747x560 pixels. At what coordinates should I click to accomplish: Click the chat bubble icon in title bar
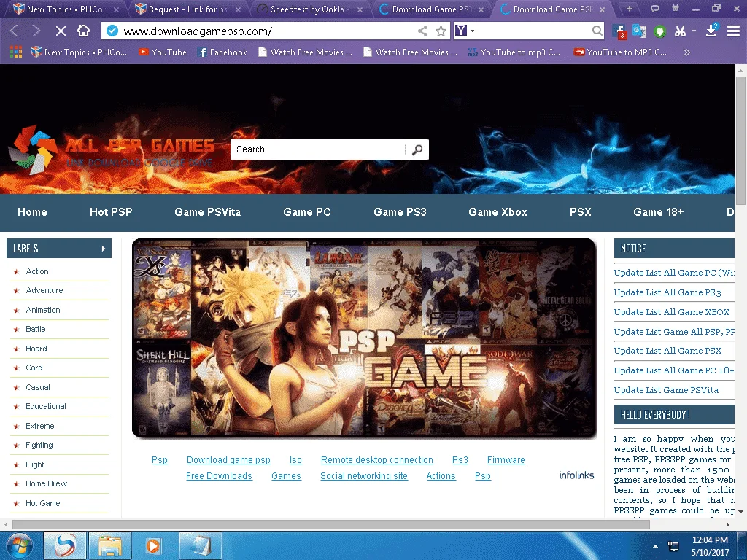coord(655,8)
